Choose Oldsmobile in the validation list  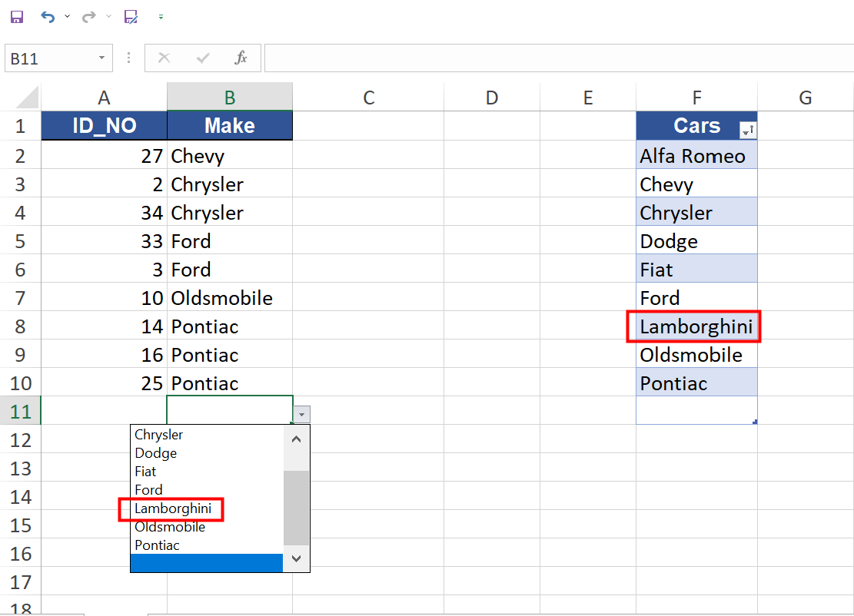(x=170, y=527)
